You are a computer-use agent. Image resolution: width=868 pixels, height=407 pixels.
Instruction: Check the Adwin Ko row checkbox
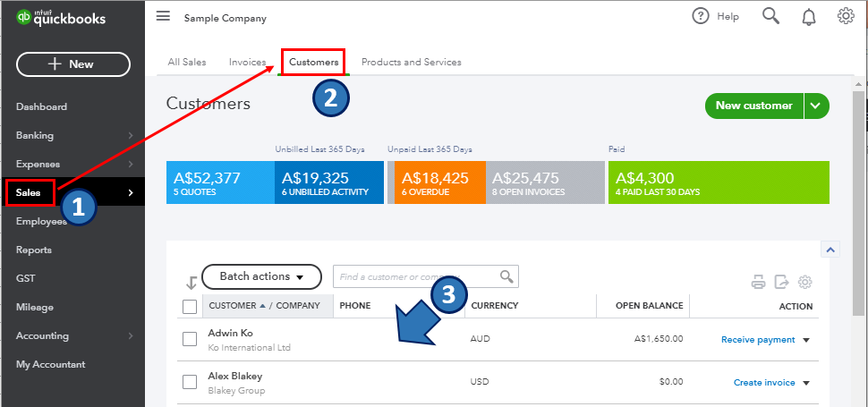point(190,339)
